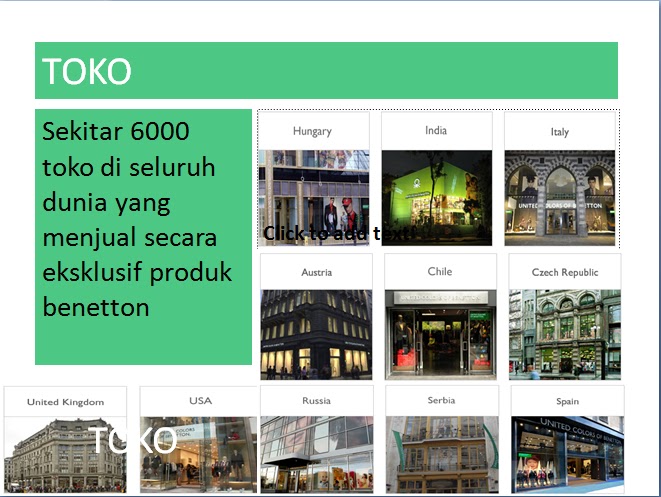The height and width of the screenshot is (497, 661).
Task: Select the Czech Republic store photo
Action: (x=565, y=335)
